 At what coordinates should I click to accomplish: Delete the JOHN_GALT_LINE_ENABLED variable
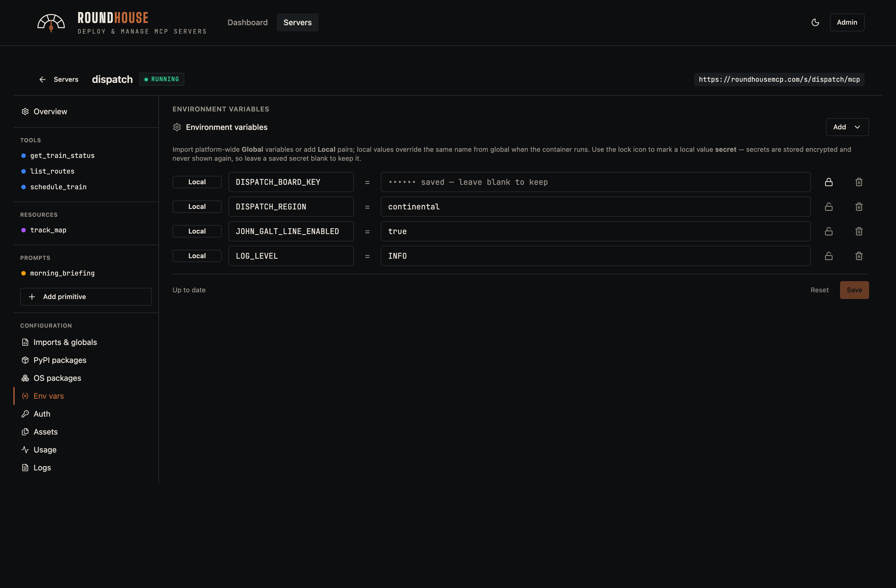859,232
